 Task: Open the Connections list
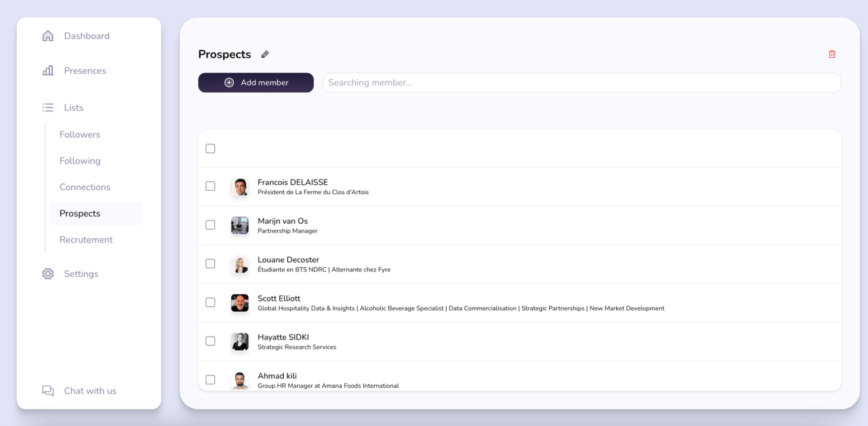coord(85,187)
